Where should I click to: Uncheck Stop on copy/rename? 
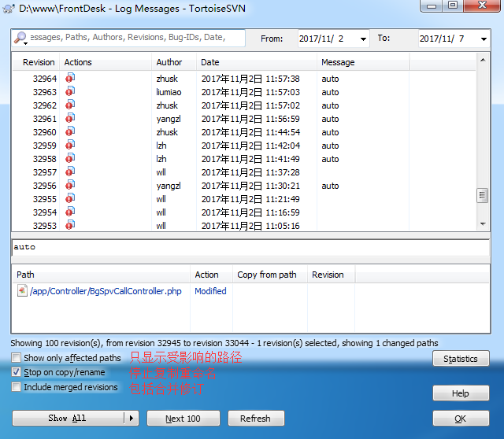16,372
